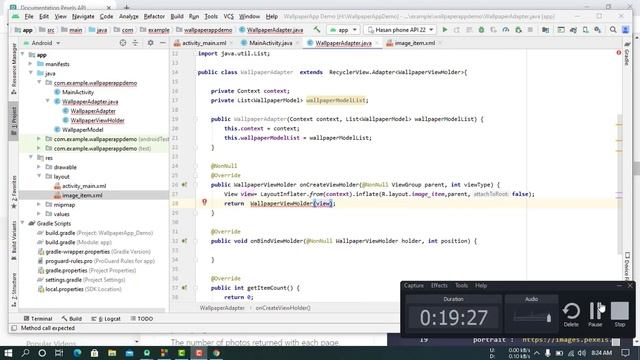Click Delete in the recorder window
The image size is (640, 360).
pyautogui.click(x=571, y=314)
